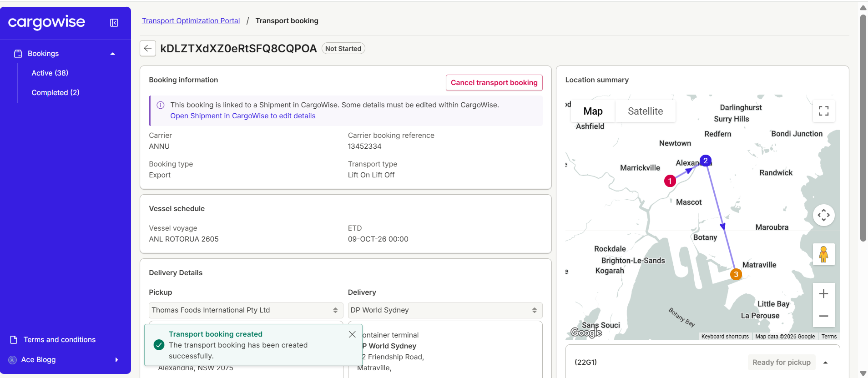Open map Keyboard shortcuts
Viewport: 868px width, 378px height.
tap(725, 337)
